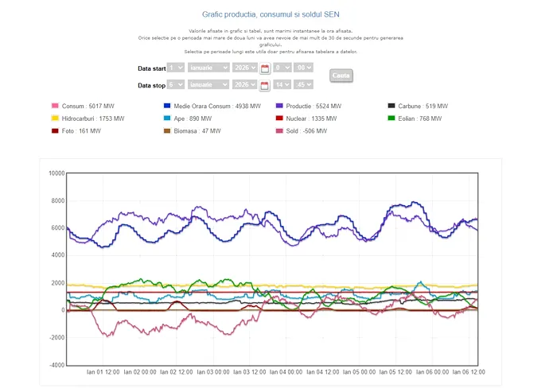Click the purple Productie legend swatch

(279, 106)
